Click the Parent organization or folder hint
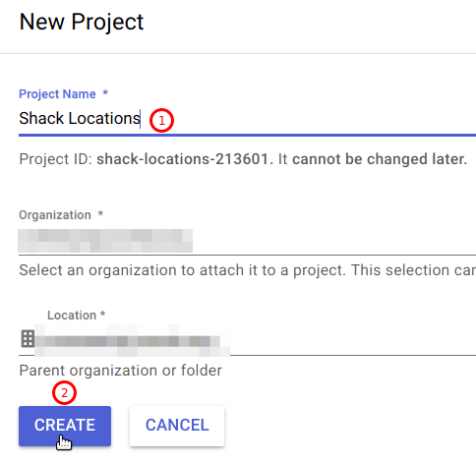The image size is (476, 463). (121, 371)
